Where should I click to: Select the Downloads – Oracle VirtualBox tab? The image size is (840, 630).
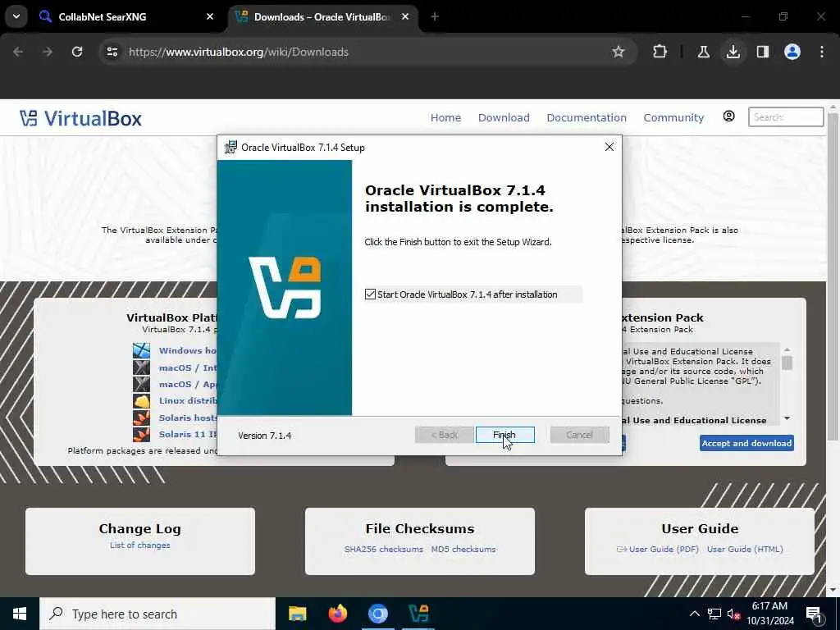[x=322, y=16]
